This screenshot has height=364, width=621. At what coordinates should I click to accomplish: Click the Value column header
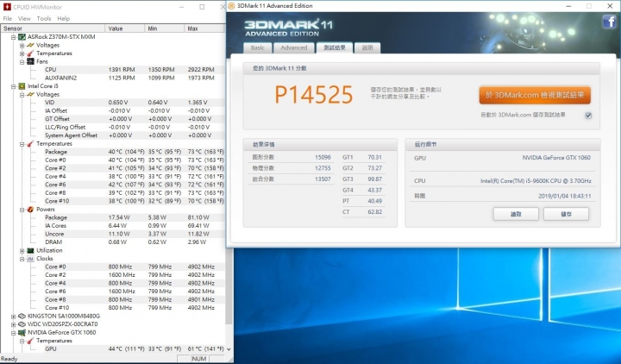(x=125, y=28)
